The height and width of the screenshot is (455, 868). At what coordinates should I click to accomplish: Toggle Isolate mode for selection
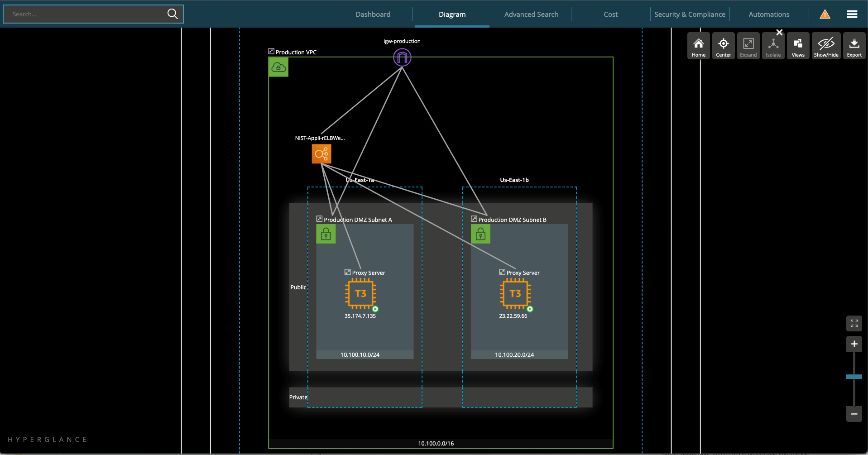(x=773, y=46)
